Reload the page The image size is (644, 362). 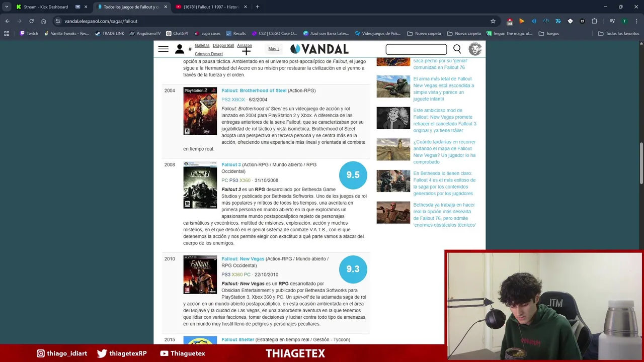[x=31, y=21]
